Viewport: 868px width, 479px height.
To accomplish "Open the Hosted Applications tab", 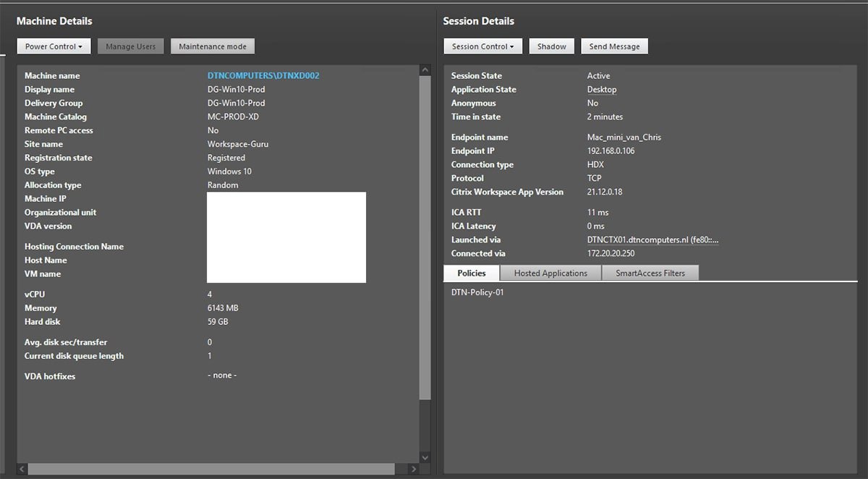I will point(550,273).
